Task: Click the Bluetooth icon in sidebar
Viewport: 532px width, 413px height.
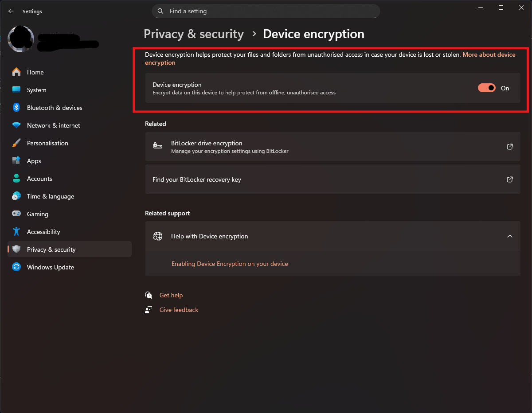Action: coord(16,108)
